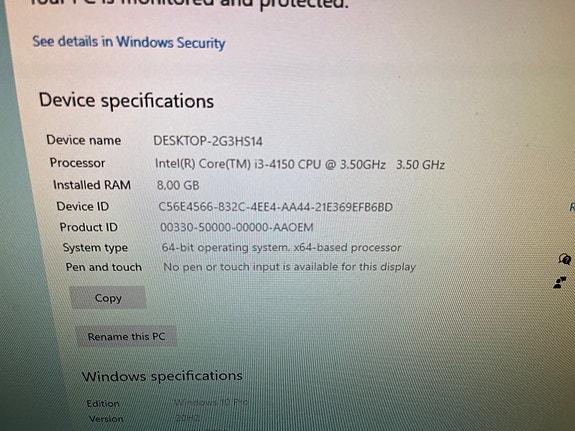Select the Device ID value starting with C56E4566
Viewport: 575px width, 431px height.
[x=275, y=207]
